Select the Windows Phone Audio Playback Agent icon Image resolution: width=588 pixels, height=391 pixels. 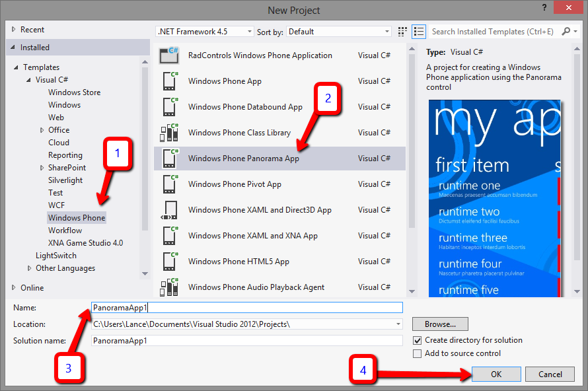point(170,287)
